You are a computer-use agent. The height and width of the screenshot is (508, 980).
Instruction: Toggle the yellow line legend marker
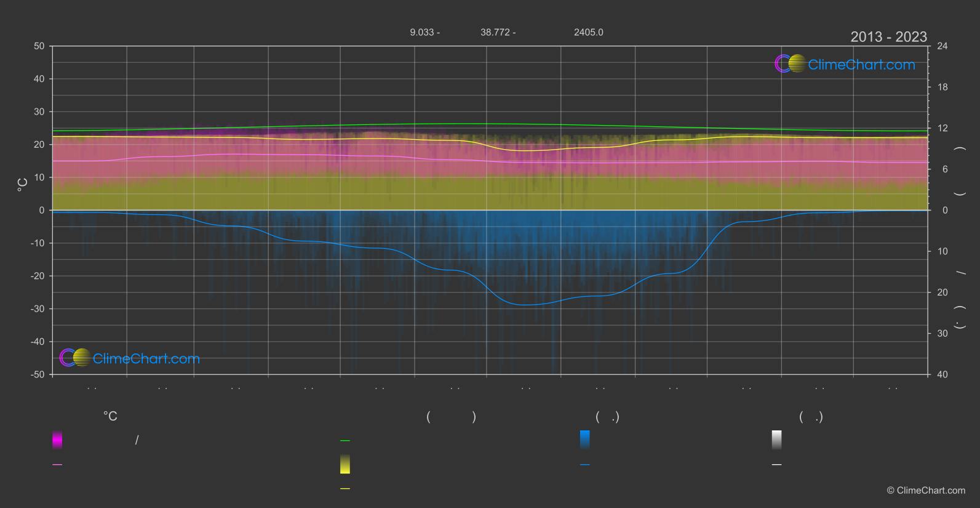pos(345,489)
